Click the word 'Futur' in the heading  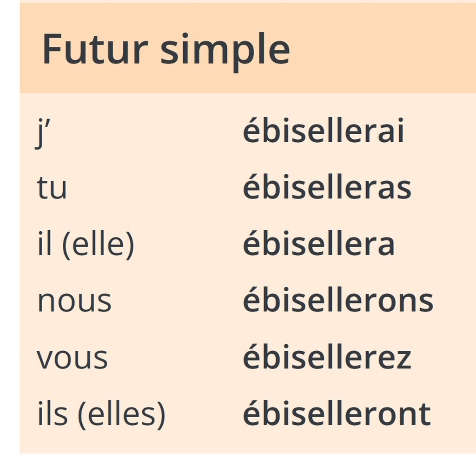[x=95, y=49]
